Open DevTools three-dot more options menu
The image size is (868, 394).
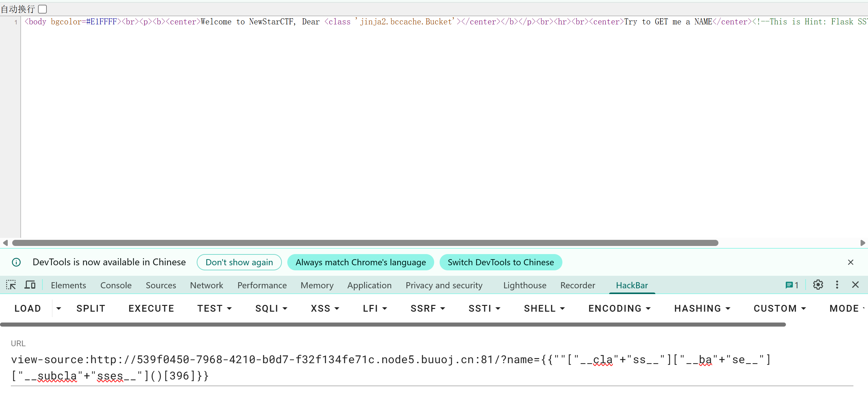837,285
